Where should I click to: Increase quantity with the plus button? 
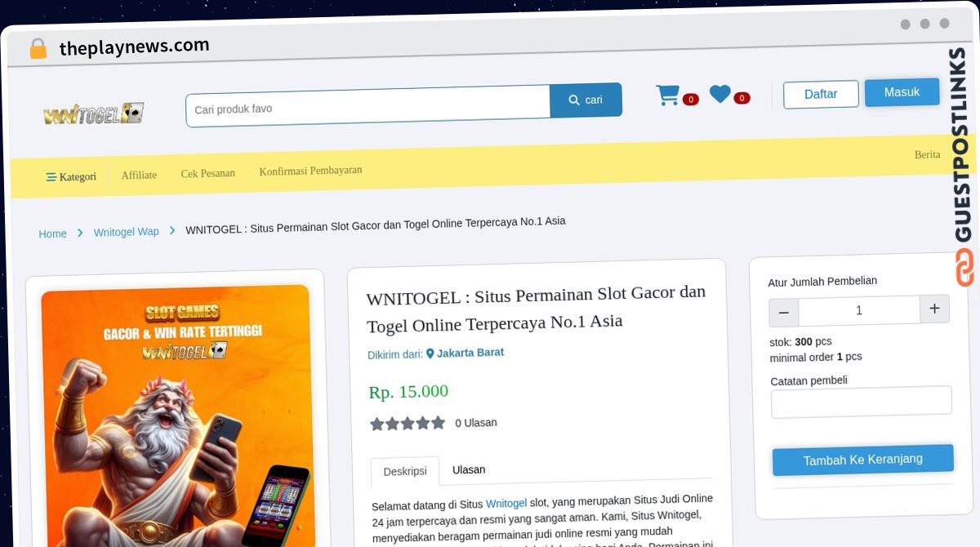click(934, 309)
